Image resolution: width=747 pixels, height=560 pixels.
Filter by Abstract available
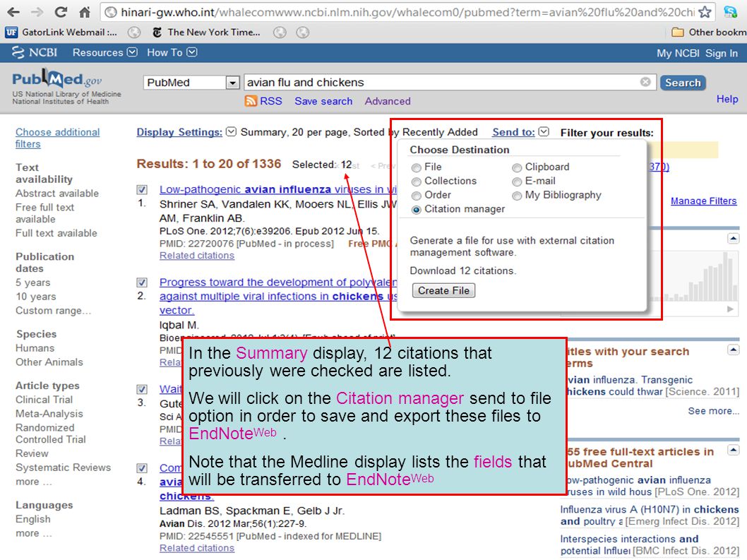tap(57, 193)
